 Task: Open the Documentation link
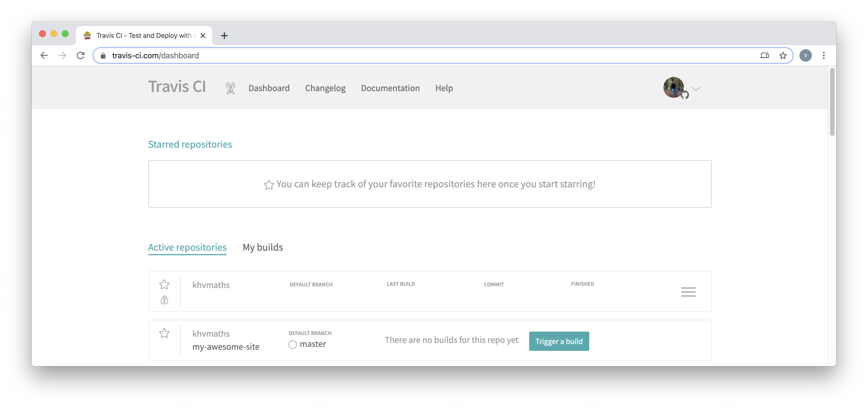coord(390,88)
